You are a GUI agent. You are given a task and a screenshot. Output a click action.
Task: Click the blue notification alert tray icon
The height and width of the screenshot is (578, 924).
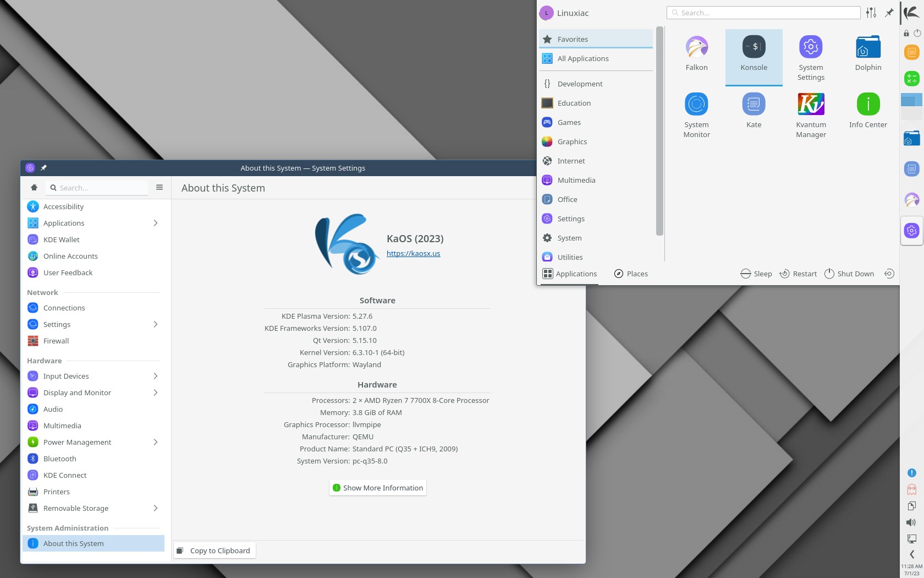pos(912,473)
